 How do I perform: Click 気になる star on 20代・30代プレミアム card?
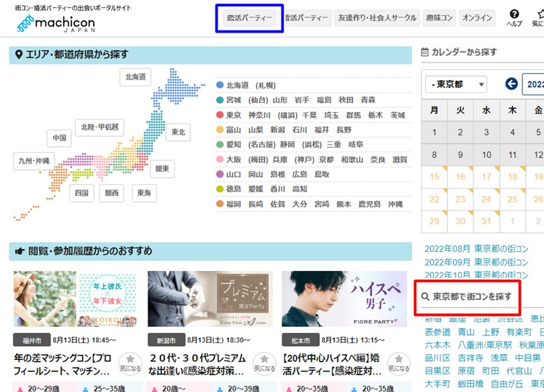(265, 363)
